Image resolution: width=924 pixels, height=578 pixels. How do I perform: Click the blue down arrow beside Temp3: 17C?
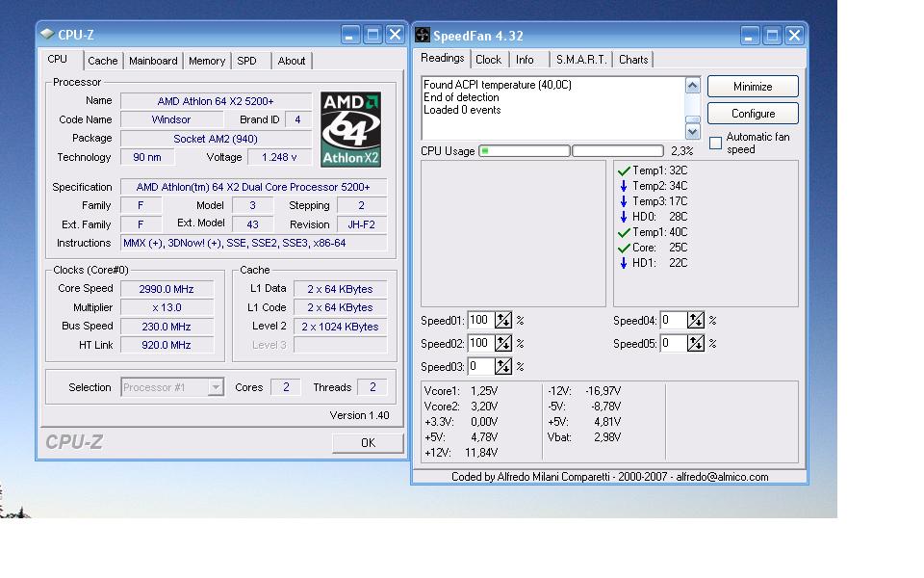624,201
